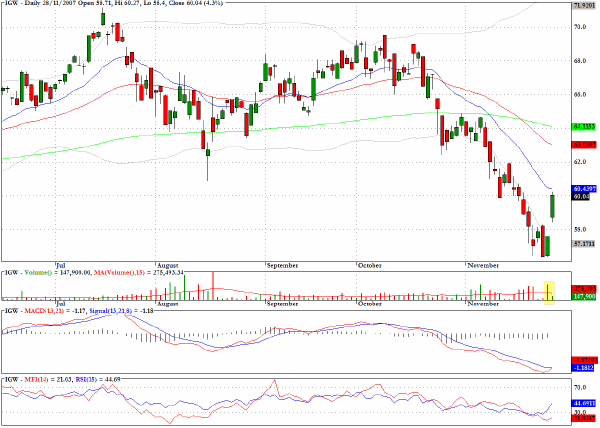
Task: Click the gray 57.1711 lower band label
Action: 584,243
